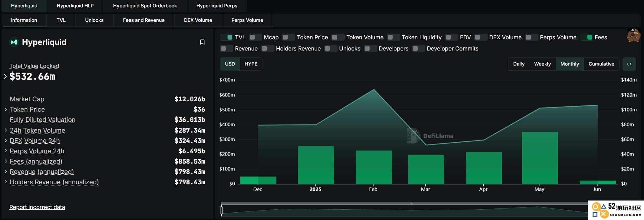The height and width of the screenshot is (220, 644).
Task: Enable the Perps Volume chart series
Action: click(531, 37)
